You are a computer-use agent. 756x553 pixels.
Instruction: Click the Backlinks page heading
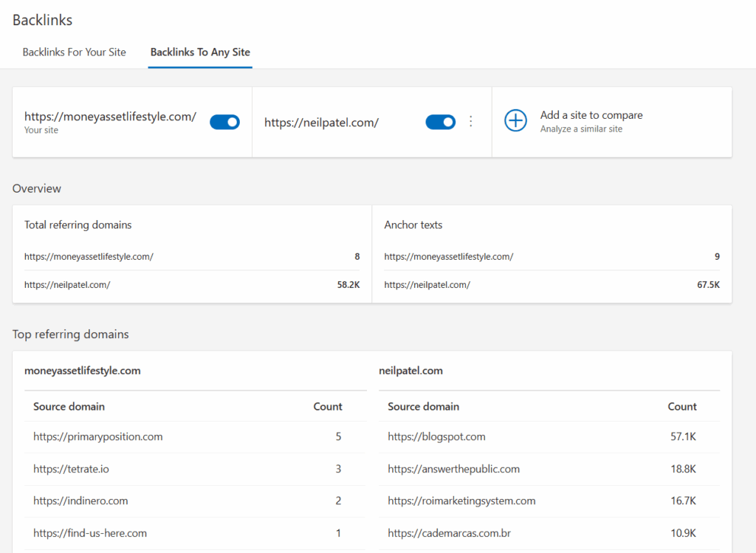[x=42, y=20]
